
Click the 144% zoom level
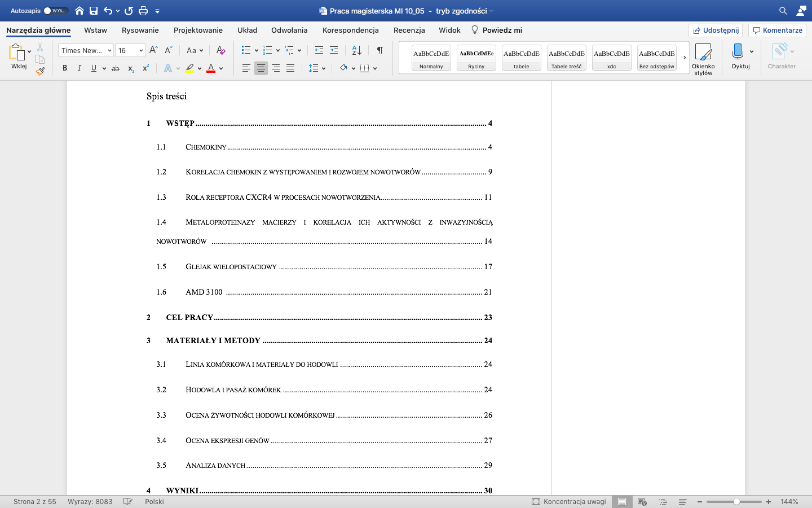[789, 501]
